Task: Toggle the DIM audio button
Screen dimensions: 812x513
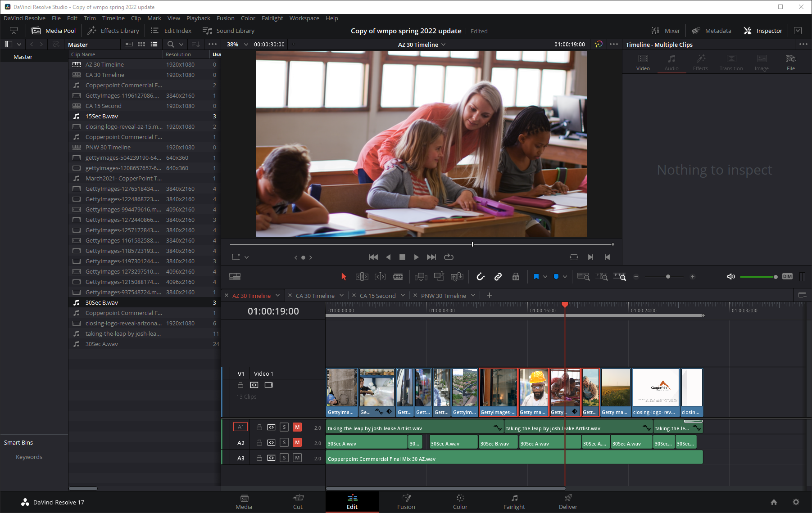Action: pyautogui.click(x=787, y=276)
